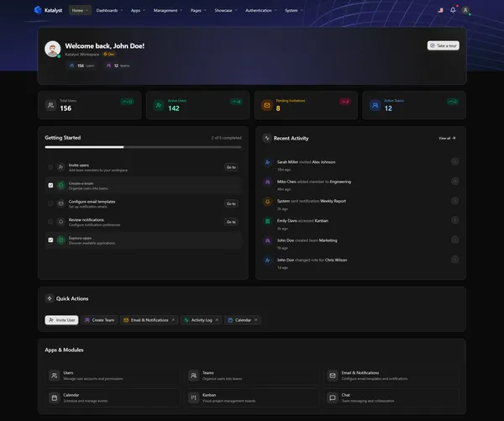
Task: Click Go to for Configure email templates
Action: coord(231,203)
